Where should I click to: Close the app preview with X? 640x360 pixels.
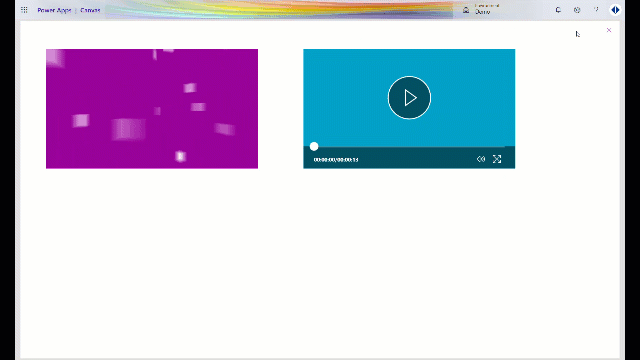pyautogui.click(x=609, y=30)
